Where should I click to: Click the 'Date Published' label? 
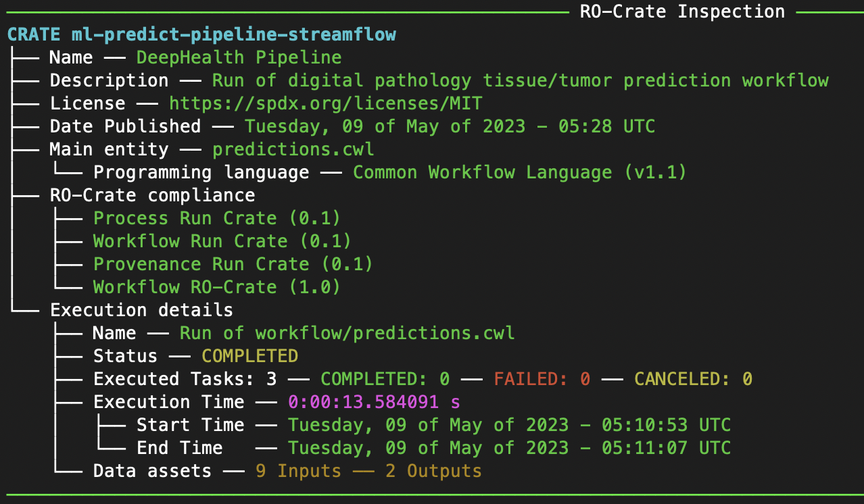(126, 126)
